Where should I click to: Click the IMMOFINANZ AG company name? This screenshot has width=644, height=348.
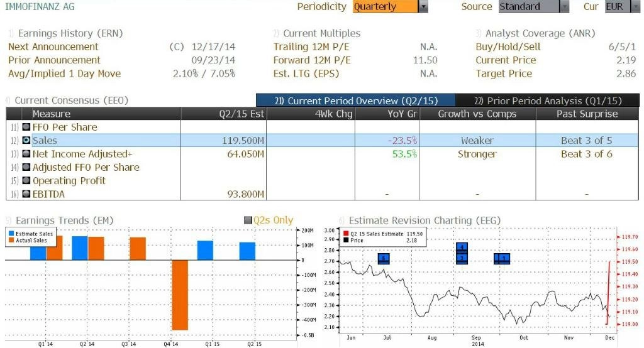[40, 6]
